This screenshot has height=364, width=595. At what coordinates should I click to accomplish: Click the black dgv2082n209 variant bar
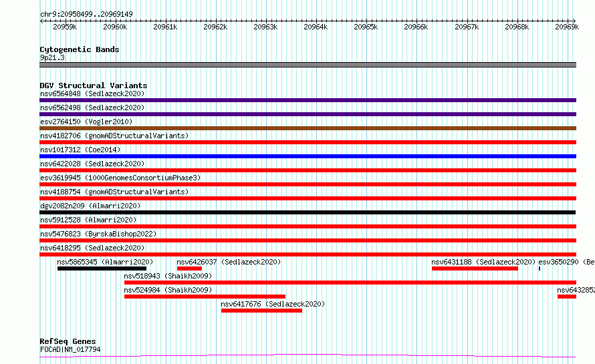(308, 212)
